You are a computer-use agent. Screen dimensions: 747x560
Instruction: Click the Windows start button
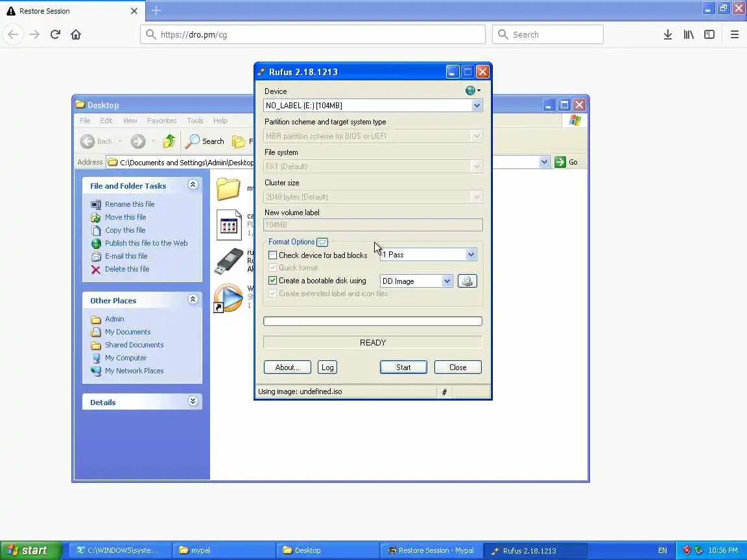point(30,550)
